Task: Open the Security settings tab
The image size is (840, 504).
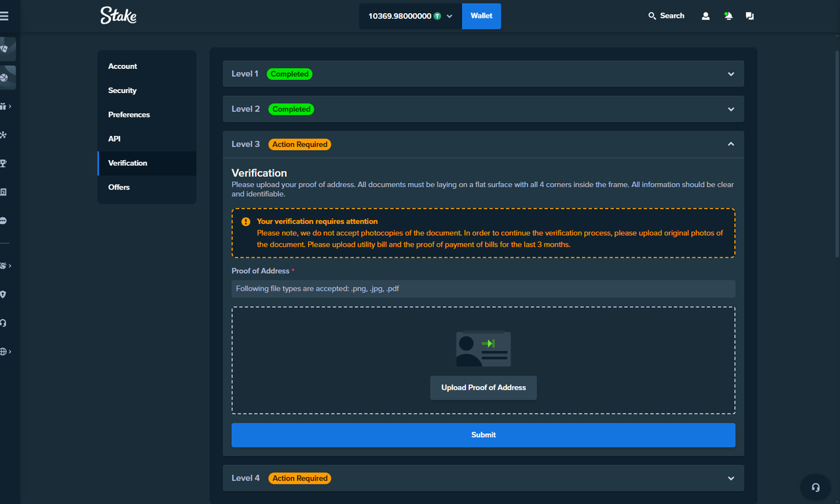Action: (147, 91)
